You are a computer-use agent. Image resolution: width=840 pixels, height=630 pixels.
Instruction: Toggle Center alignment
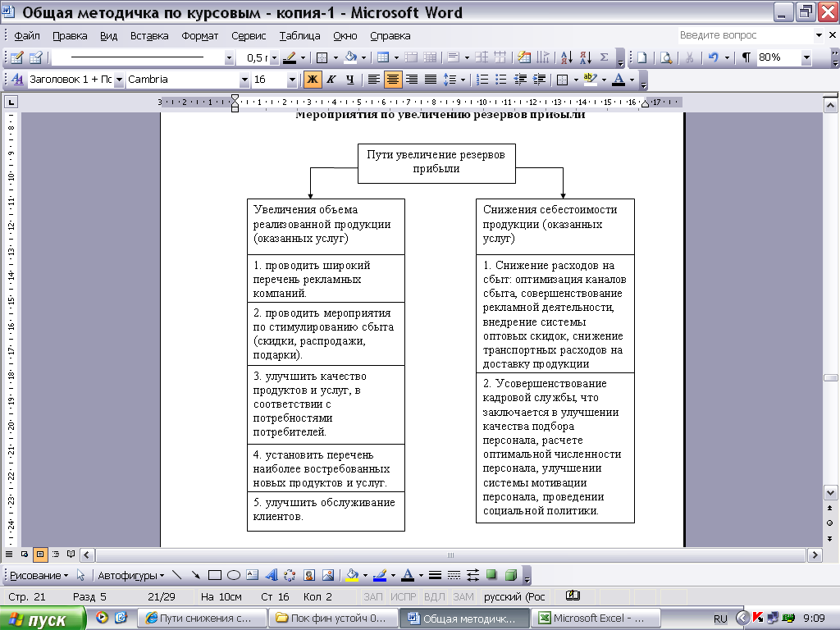(392, 80)
